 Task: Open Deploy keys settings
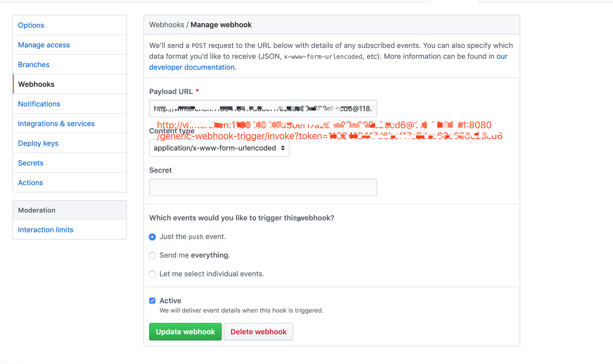coord(38,143)
